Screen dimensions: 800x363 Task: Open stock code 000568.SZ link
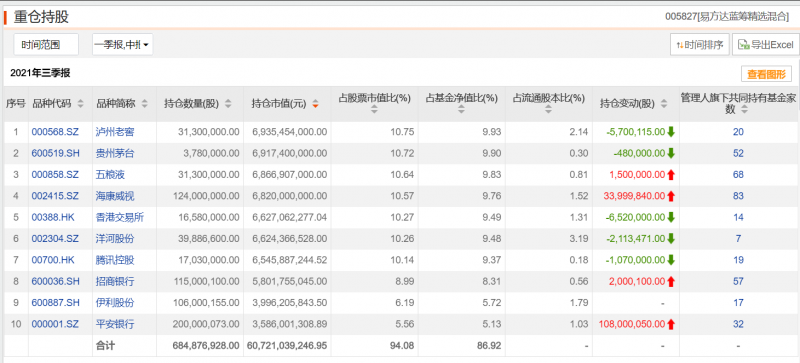point(55,132)
